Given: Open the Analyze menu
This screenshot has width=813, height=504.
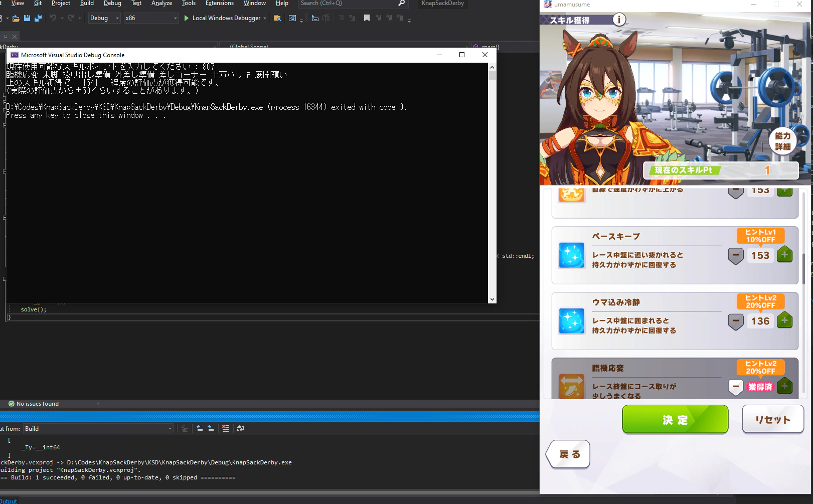Looking at the screenshot, I should coord(161,3).
